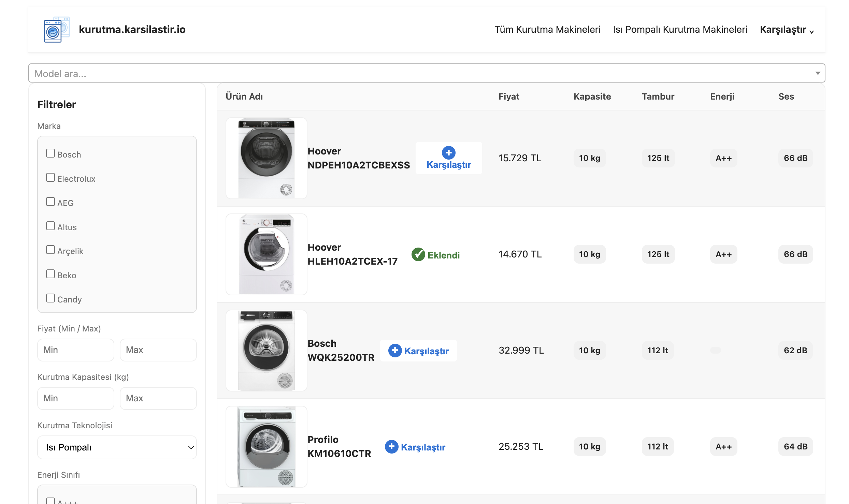Toggle the Electrolux brand filter

[x=51, y=178]
